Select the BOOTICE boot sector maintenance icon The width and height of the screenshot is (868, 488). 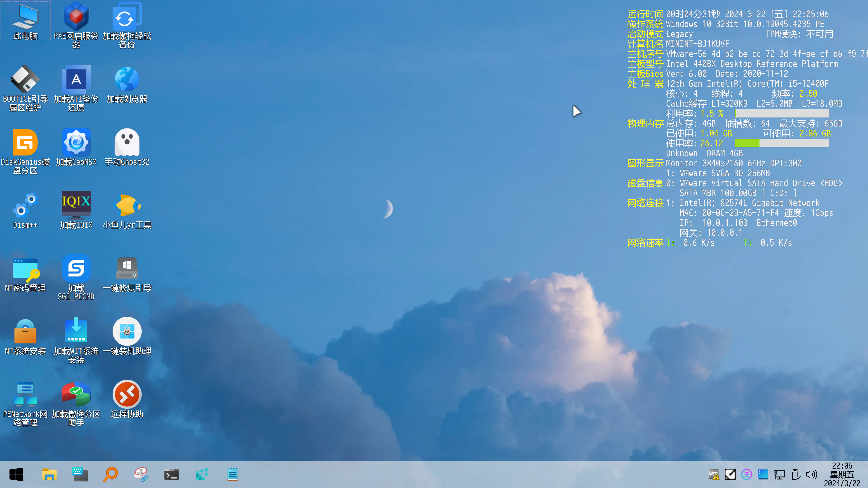point(25,80)
